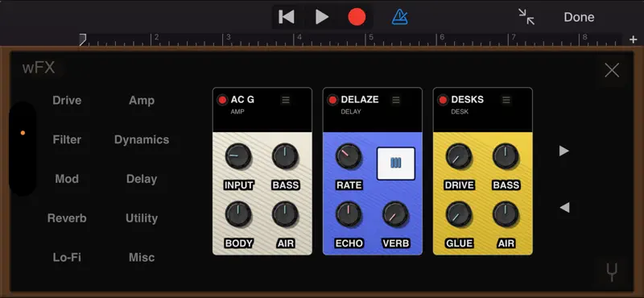Go to beginning with the rewind button
Screen dimensions: 644x298
(x=287, y=17)
